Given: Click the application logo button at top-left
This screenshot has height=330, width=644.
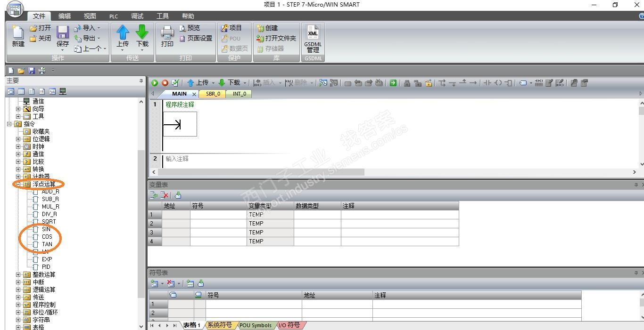Looking at the screenshot, I should pyautogui.click(x=15, y=9).
